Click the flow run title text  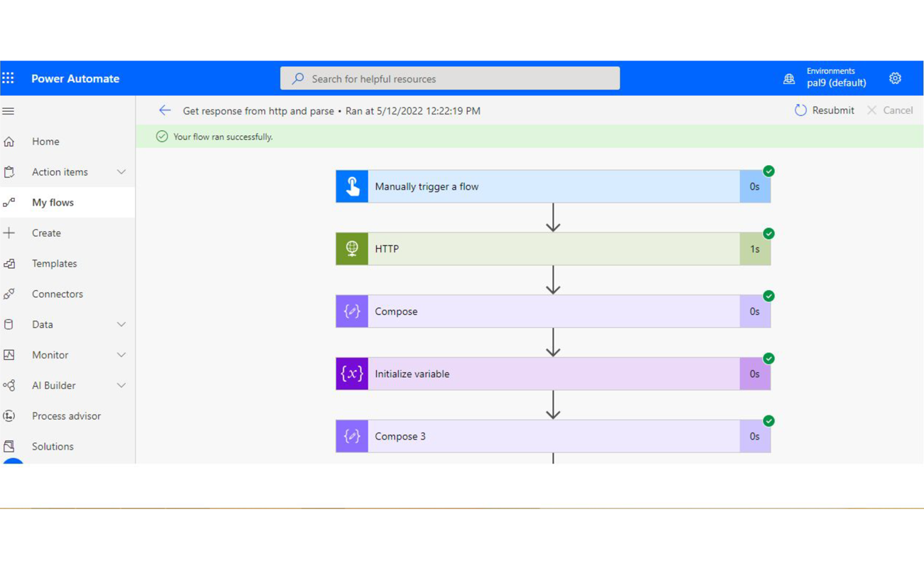[331, 111]
